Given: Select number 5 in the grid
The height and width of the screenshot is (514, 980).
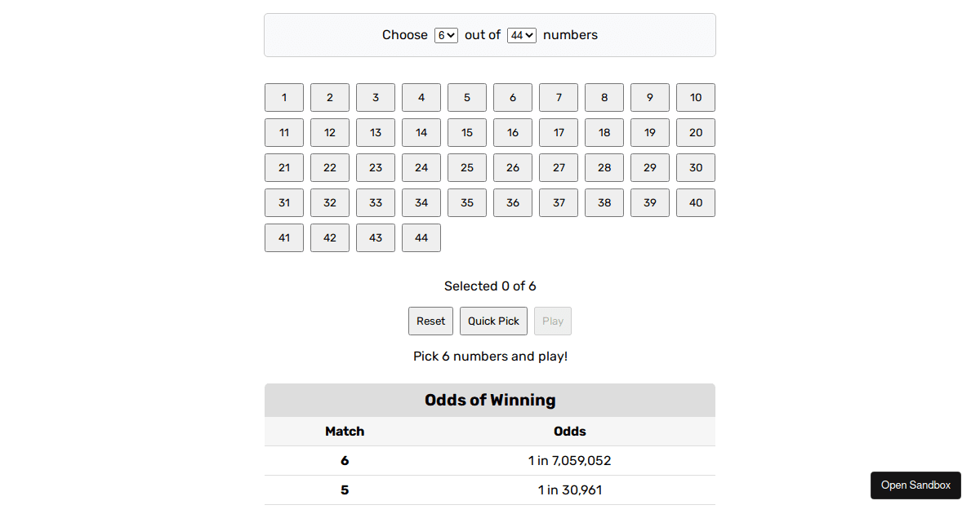Looking at the screenshot, I should click(x=466, y=97).
